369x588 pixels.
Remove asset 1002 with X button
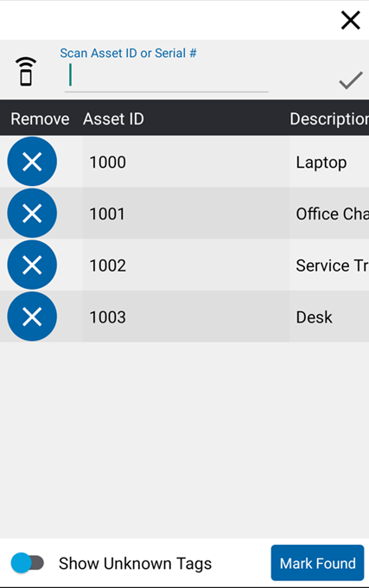tap(32, 265)
